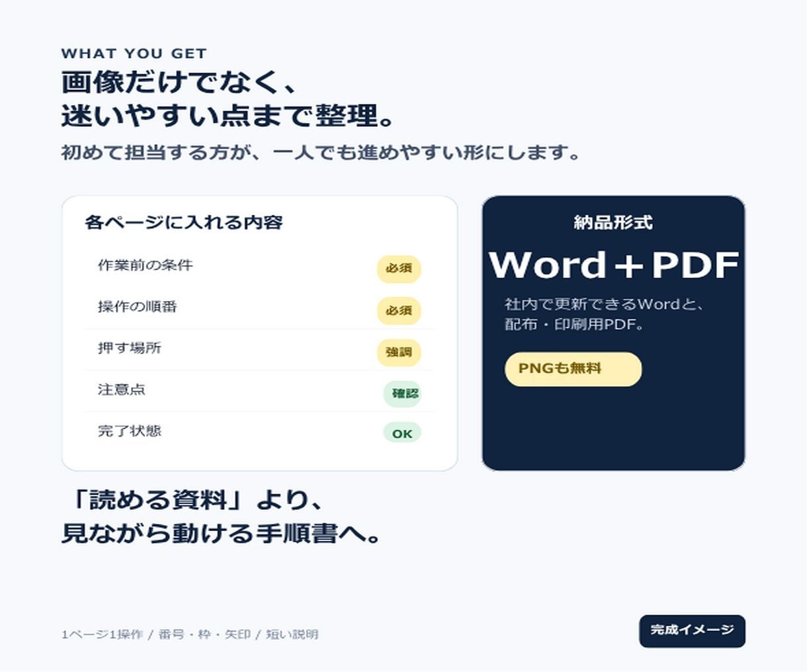The width and height of the screenshot is (807, 672).
Task: Select the 操作の順番 row text
Action: (x=138, y=307)
